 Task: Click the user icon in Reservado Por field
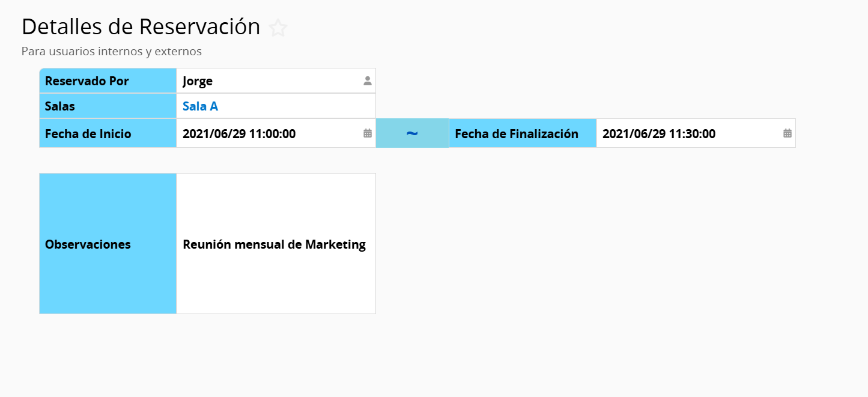click(368, 81)
